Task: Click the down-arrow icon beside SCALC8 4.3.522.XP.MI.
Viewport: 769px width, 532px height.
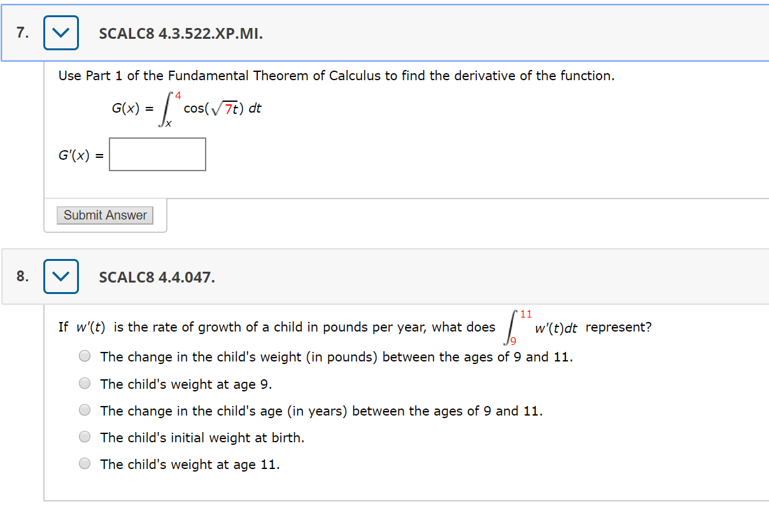Action: point(60,32)
